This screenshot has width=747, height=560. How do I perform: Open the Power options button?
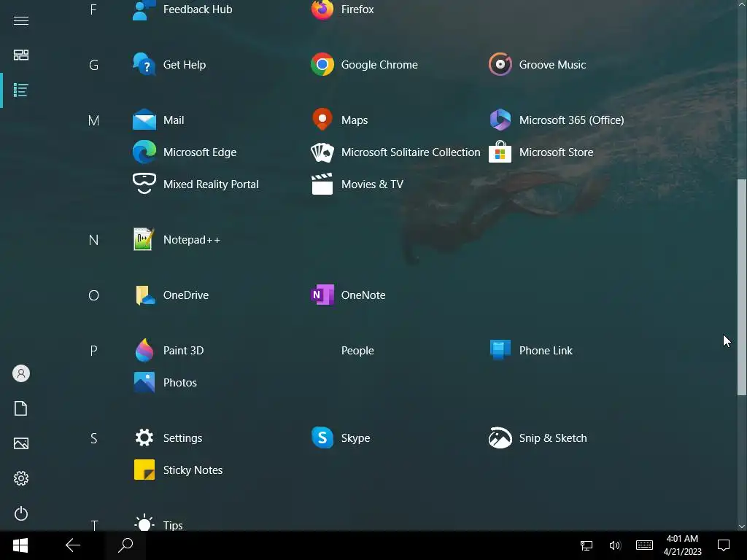21,513
